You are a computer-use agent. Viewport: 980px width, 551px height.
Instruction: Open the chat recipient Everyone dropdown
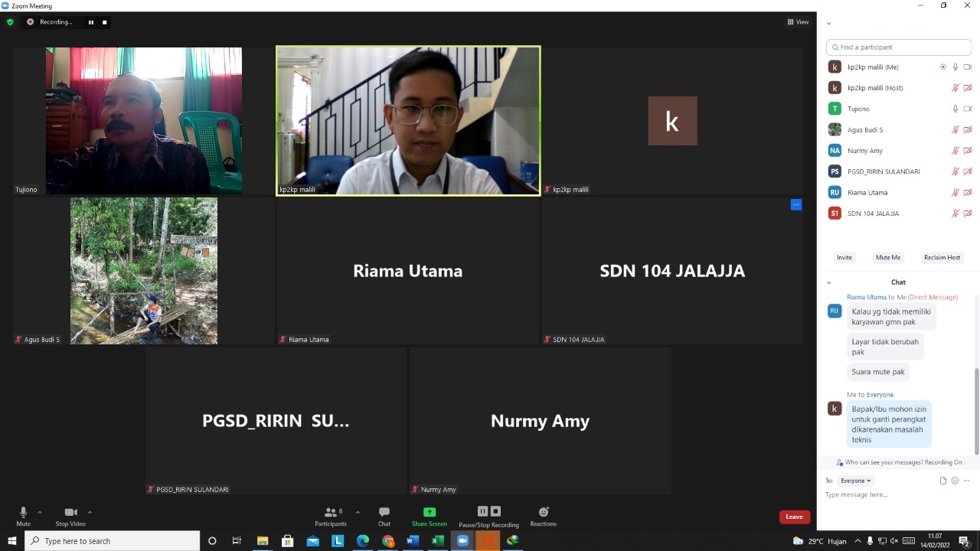click(x=855, y=481)
